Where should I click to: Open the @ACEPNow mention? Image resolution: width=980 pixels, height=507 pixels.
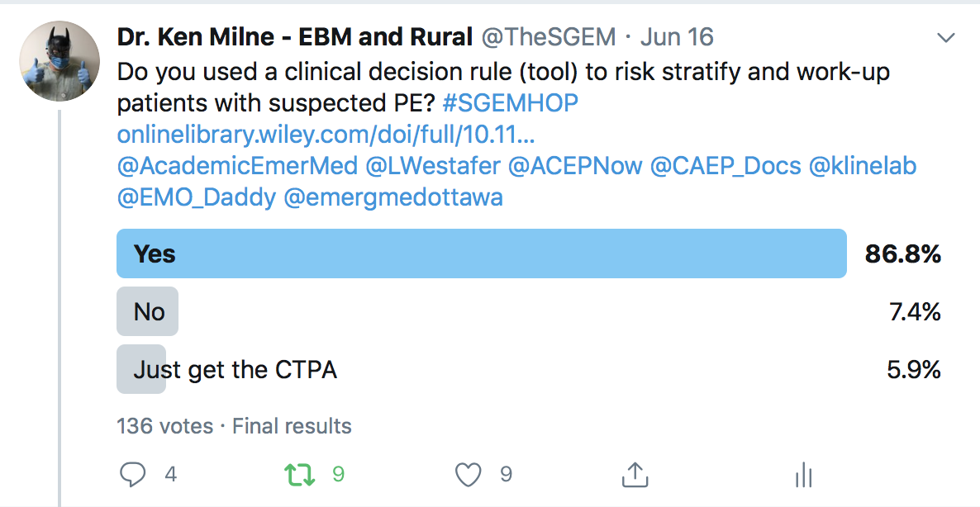coord(575,166)
